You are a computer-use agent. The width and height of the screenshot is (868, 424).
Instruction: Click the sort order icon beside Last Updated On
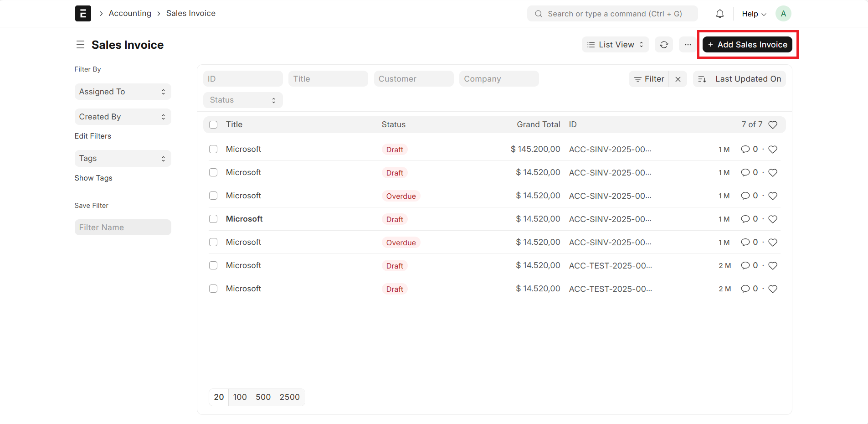point(702,78)
